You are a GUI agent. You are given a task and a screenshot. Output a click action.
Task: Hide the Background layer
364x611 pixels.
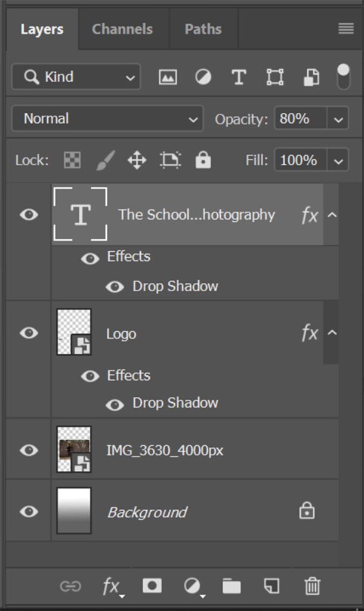coord(29,511)
